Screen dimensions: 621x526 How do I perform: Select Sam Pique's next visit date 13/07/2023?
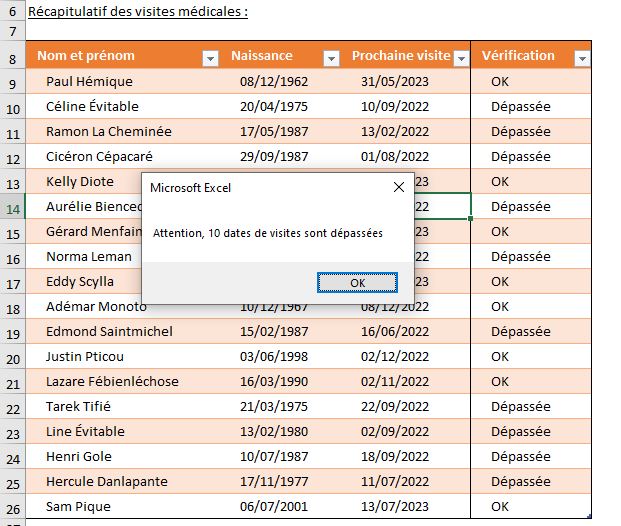coord(395,507)
